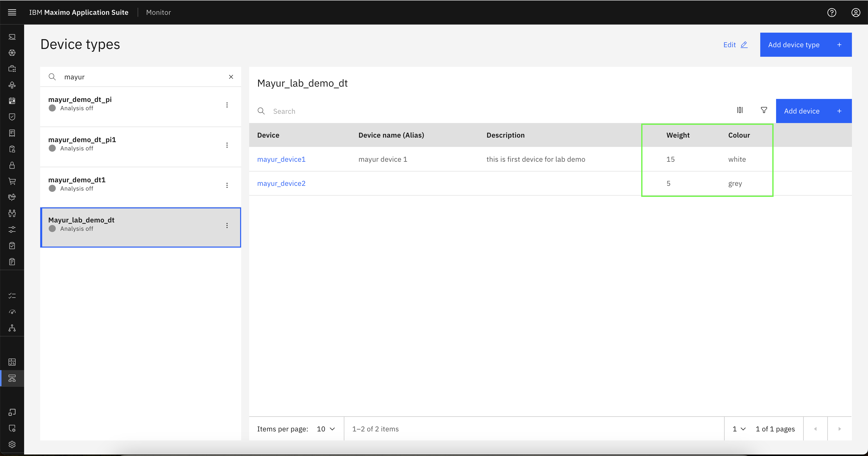868x456 pixels.
Task: Click the speedometer gauge sidebar icon
Action: coord(12,312)
